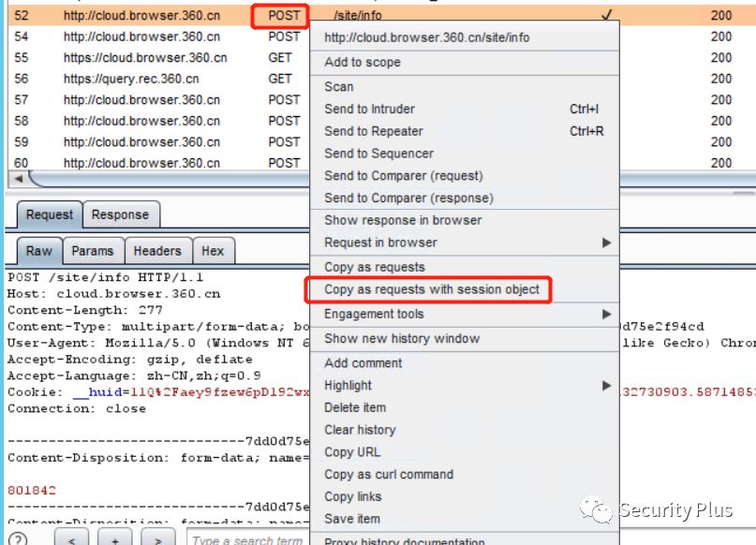Open the Raw view tab
The image size is (756, 545).
39,251
